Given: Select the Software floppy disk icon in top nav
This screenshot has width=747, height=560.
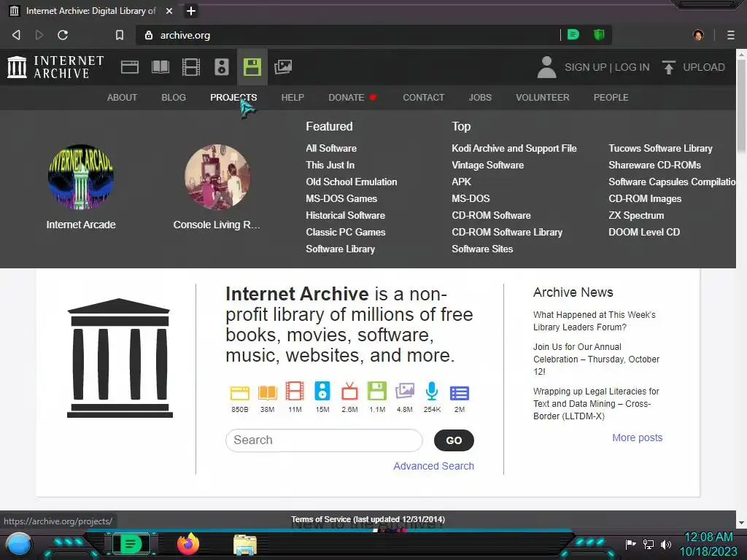Looking at the screenshot, I should [252, 67].
